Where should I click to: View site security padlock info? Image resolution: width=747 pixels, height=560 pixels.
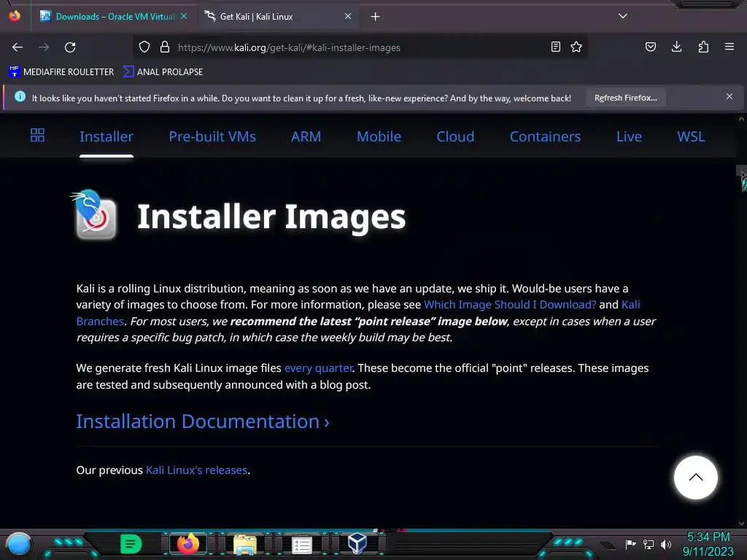165,47
